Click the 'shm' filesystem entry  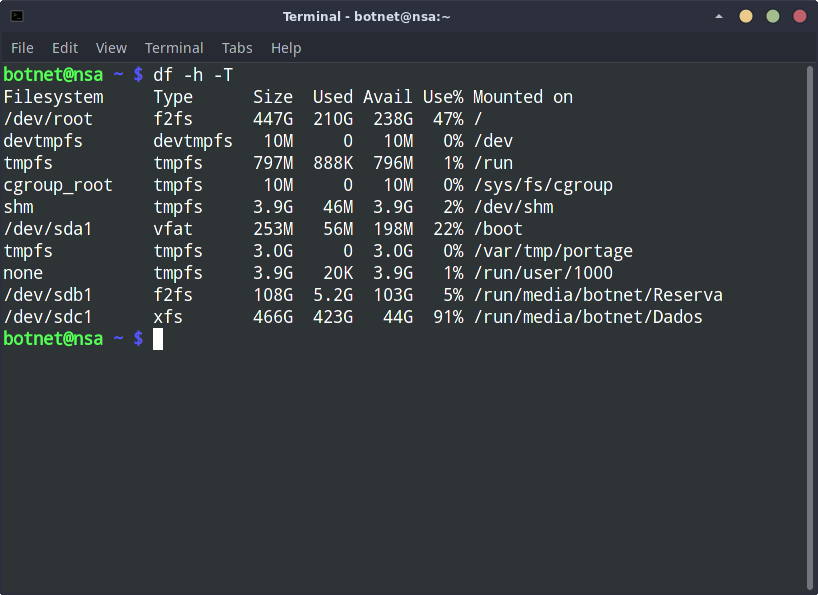click(18, 207)
